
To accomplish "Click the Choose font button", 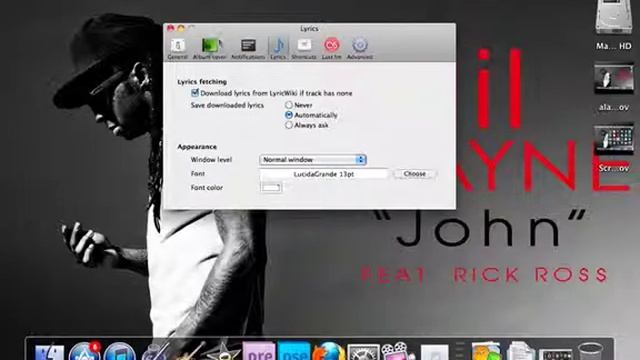I will 415,174.
